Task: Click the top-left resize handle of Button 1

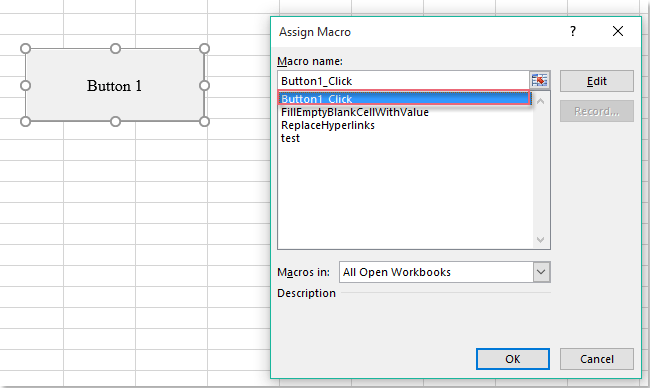Action: click(x=25, y=48)
